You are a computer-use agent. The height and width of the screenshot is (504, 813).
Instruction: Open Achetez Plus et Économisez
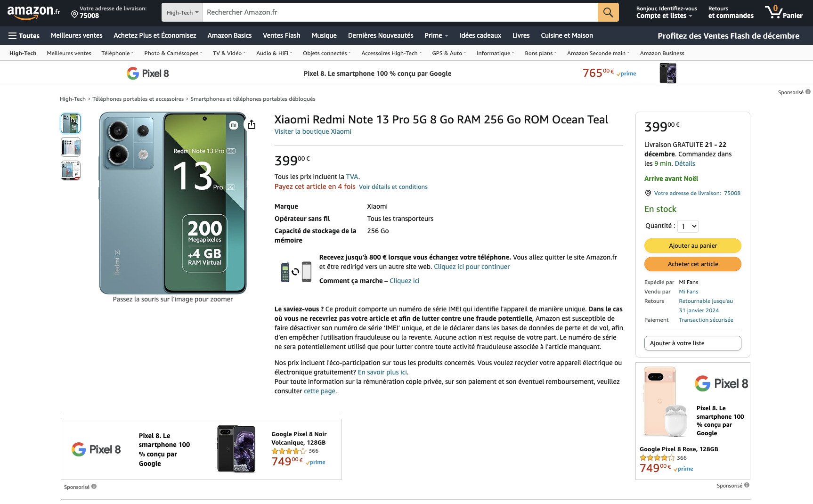point(155,36)
